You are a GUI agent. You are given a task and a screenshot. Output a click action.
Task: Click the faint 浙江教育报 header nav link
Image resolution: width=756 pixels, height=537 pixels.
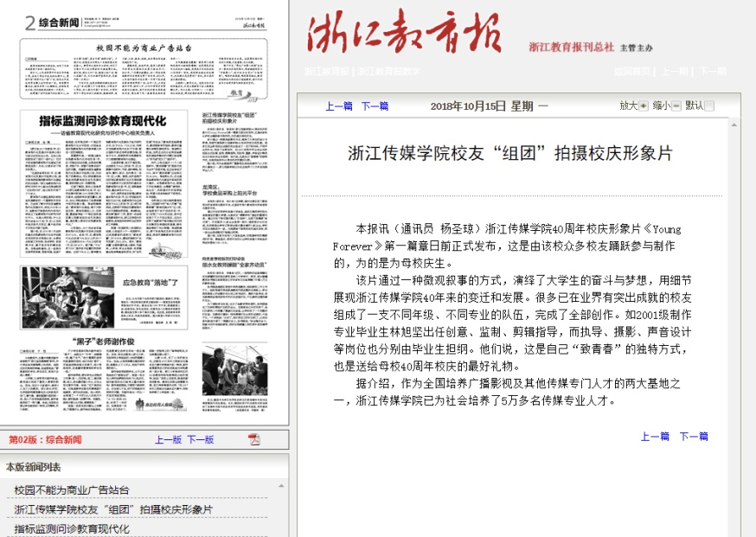326,72
